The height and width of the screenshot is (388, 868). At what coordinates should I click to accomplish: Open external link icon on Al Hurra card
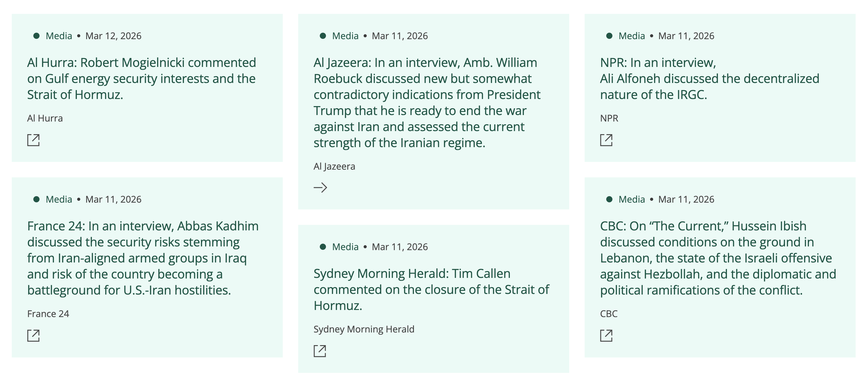pyautogui.click(x=33, y=140)
